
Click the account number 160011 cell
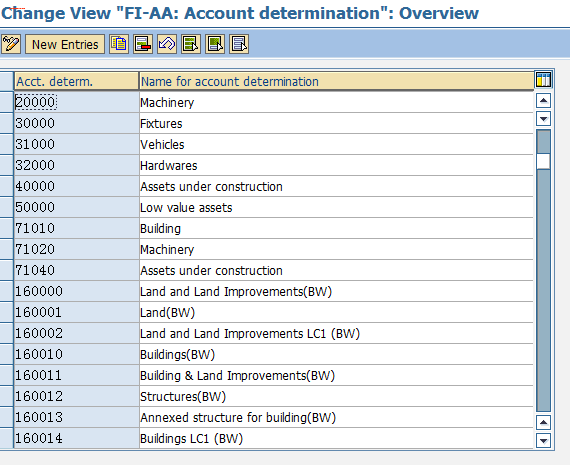[76, 376]
